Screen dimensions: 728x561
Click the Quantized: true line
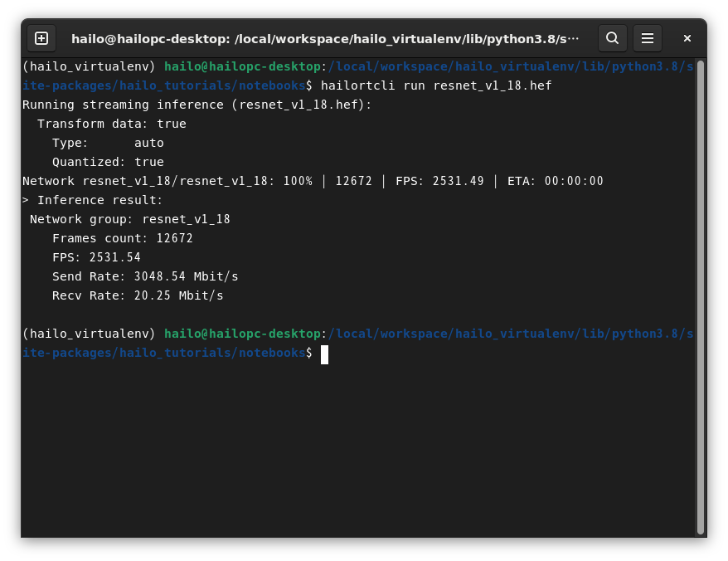[x=108, y=162]
